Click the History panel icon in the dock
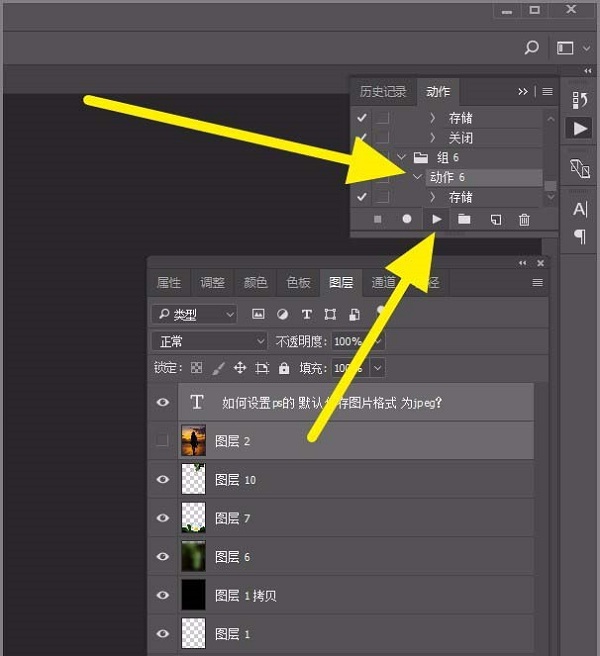 click(580, 100)
